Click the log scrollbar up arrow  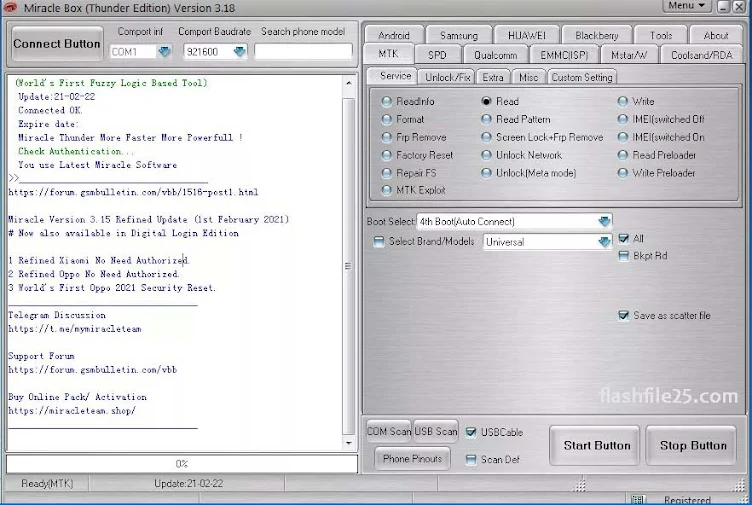349,83
